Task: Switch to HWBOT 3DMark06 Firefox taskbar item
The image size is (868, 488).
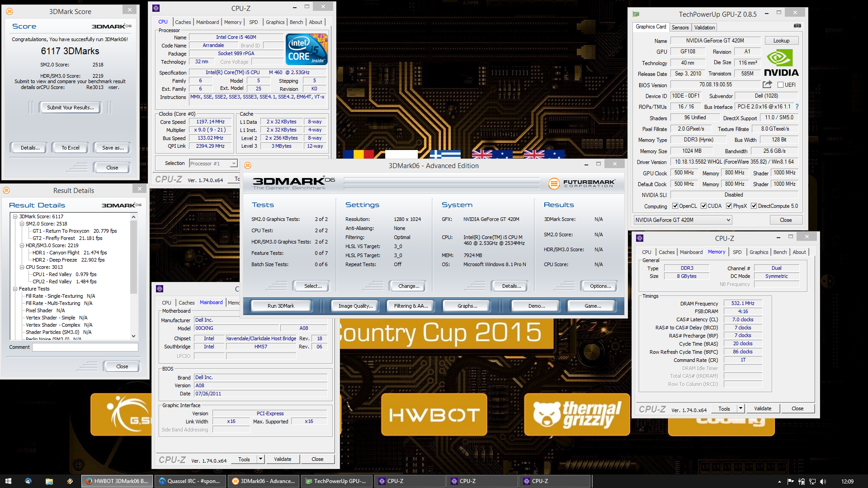Action: [x=117, y=481]
